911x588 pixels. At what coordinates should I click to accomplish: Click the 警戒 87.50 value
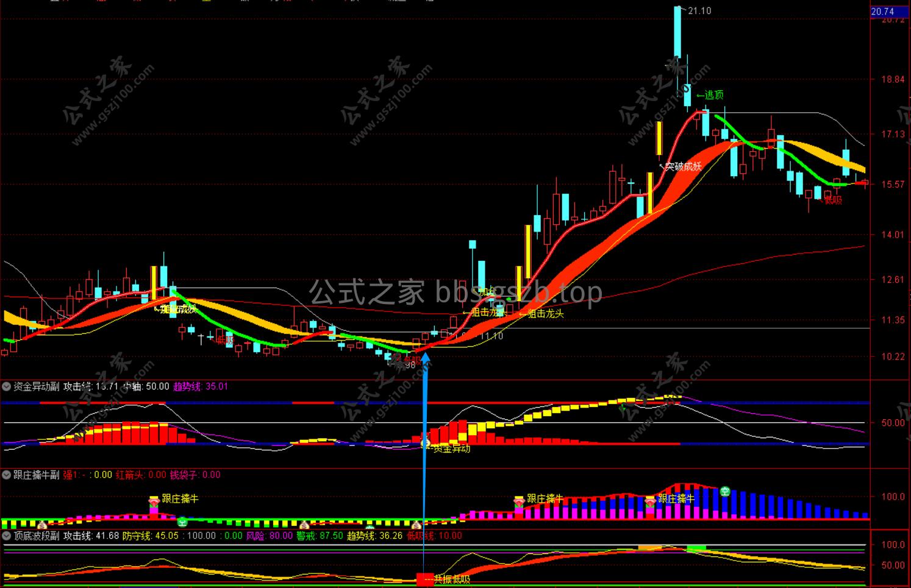(320, 536)
